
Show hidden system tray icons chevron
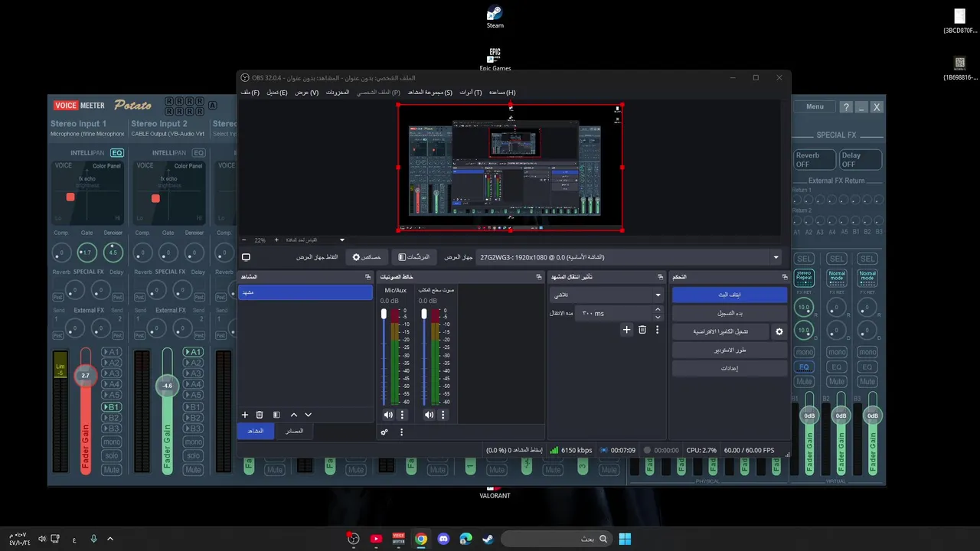coord(110,539)
